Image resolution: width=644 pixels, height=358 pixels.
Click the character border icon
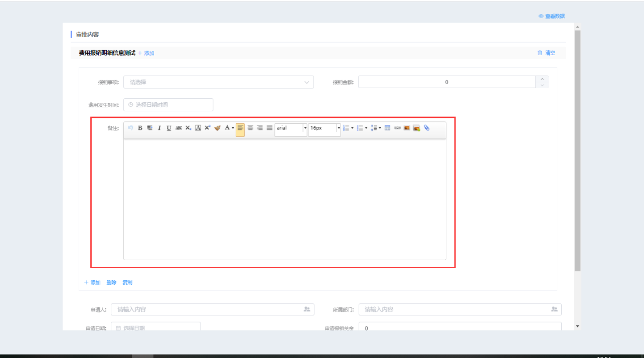point(198,128)
